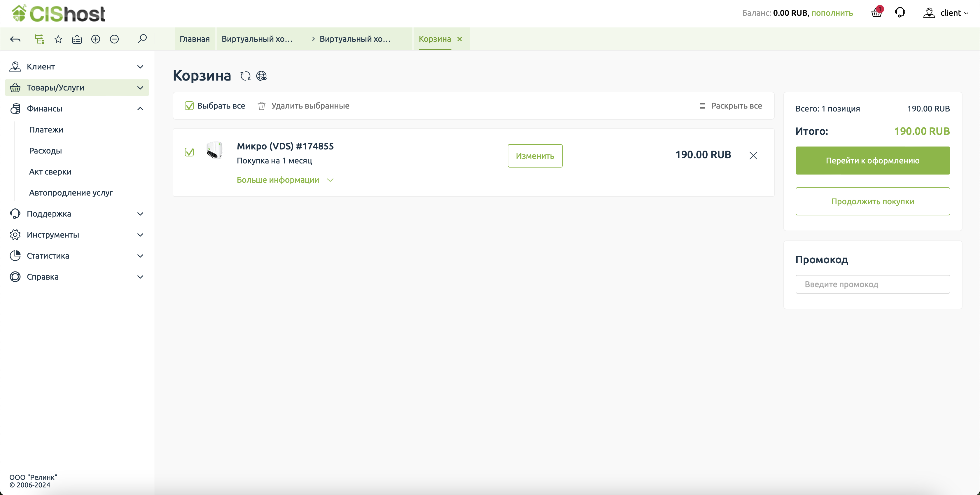Open the menu tree icon in toolbar
The image size is (980, 495).
coord(40,39)
